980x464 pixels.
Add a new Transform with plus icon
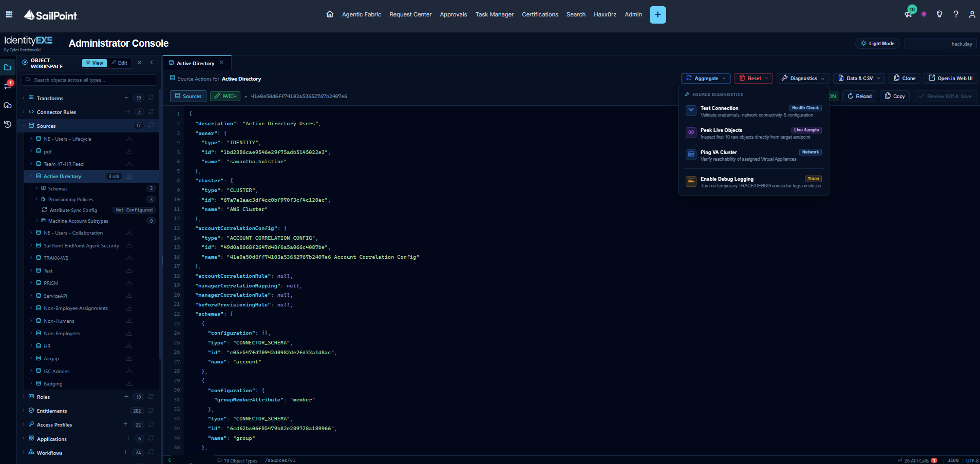[126, 98]
